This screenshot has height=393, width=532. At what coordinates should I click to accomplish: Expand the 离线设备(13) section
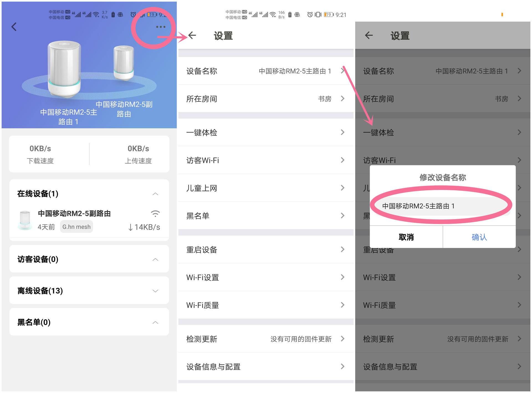[155, 291]
